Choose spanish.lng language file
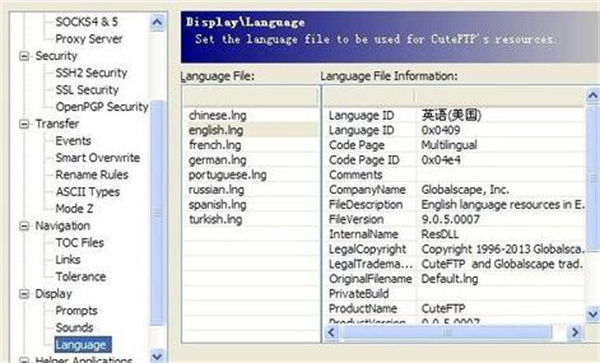Viewport: 600px width, 363px height. coord(217,205)
